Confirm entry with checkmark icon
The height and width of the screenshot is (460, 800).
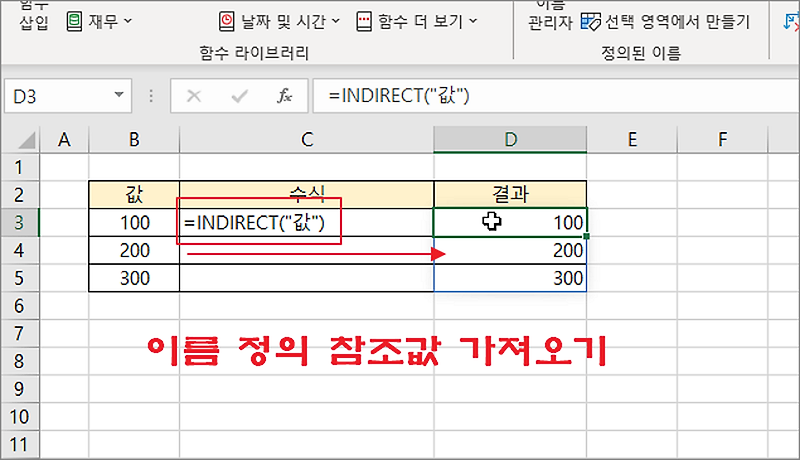[x=239, y=95]
